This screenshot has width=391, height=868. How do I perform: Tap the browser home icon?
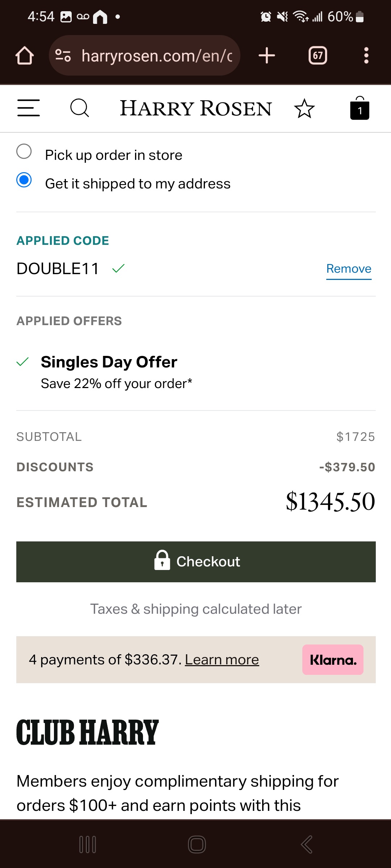click(25, 56)
